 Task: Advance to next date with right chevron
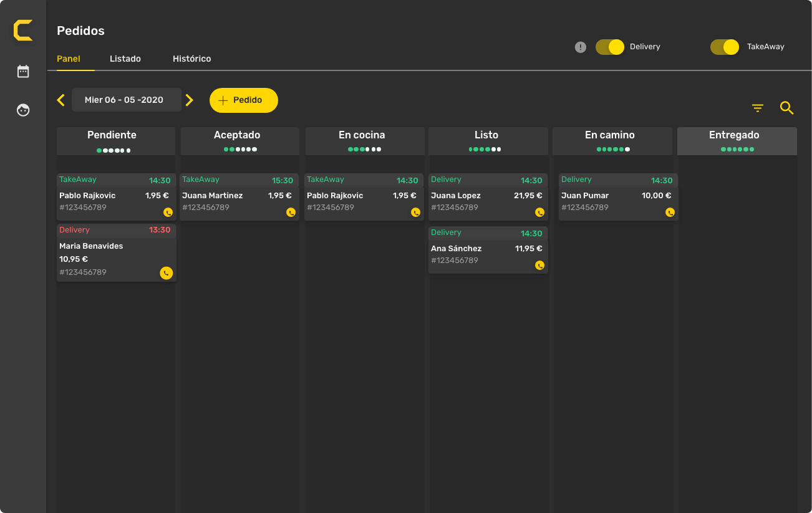pos(190,100)
